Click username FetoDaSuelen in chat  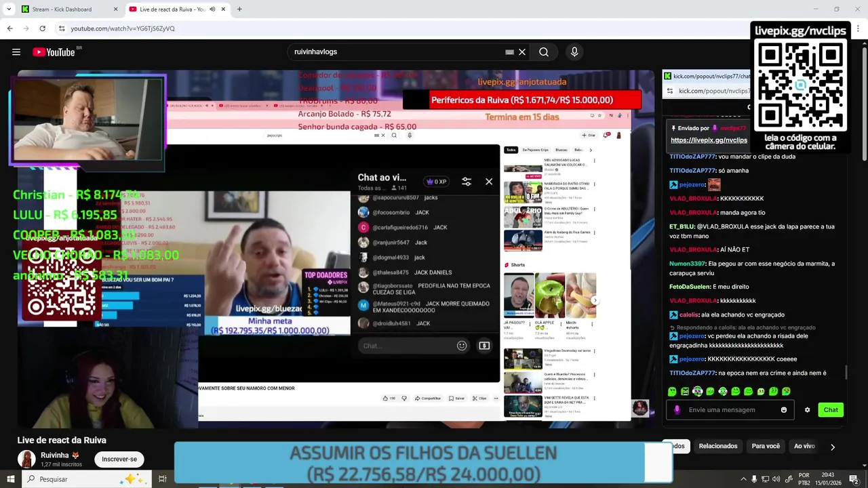tap(690, 287)
